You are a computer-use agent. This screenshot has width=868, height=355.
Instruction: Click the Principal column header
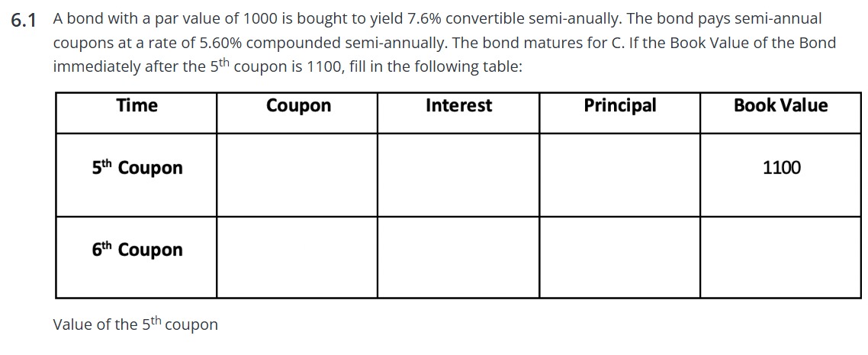(619, 106)
